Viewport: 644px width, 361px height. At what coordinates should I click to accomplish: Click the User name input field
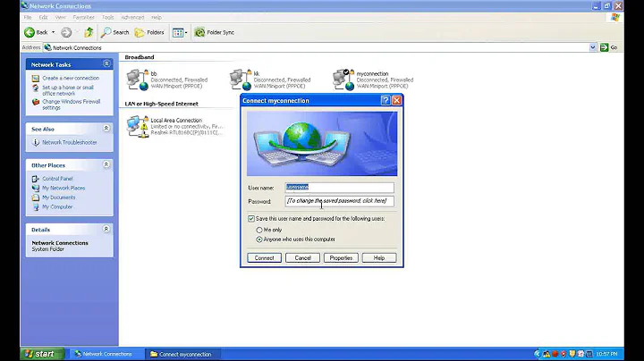[x=339, y=188]
